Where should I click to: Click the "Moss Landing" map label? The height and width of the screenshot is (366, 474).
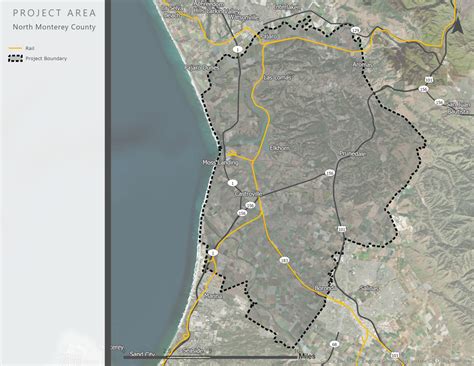click(x=221, y=163)
